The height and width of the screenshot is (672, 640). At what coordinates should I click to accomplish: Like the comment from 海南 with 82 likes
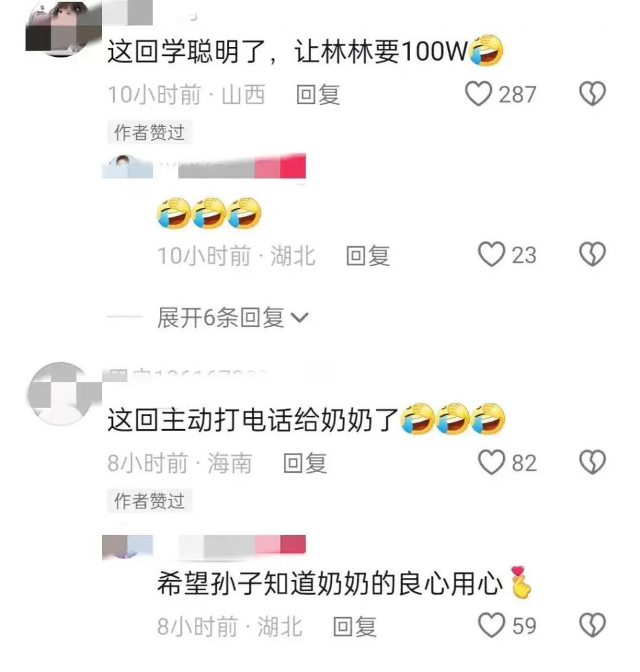[x=491, y=462]
